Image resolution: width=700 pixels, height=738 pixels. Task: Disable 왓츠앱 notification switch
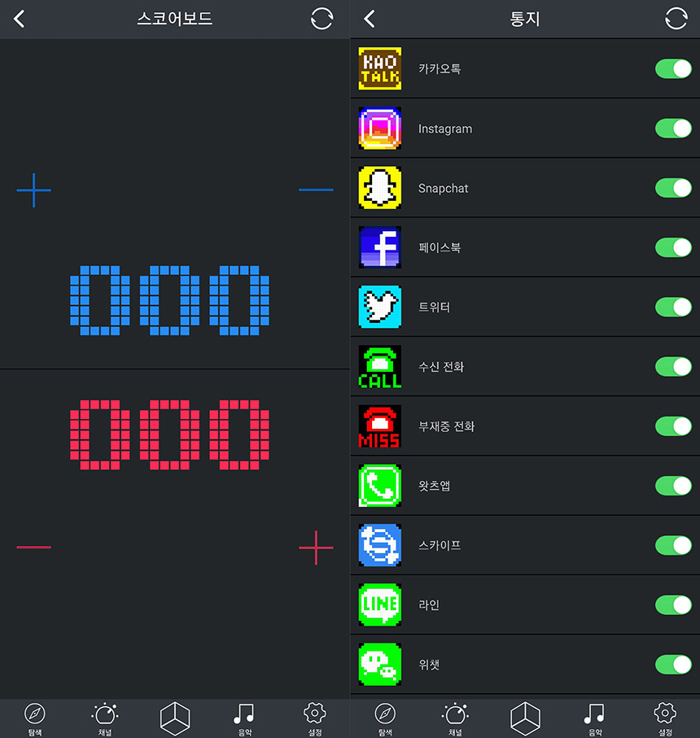(x=673, y=486)
